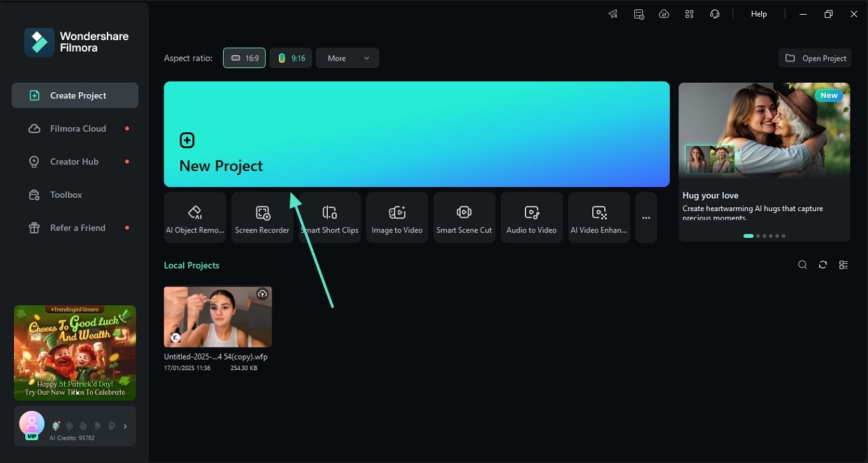Click the New Project button
The height and width of the screenshot is (463, 868).
417,134
